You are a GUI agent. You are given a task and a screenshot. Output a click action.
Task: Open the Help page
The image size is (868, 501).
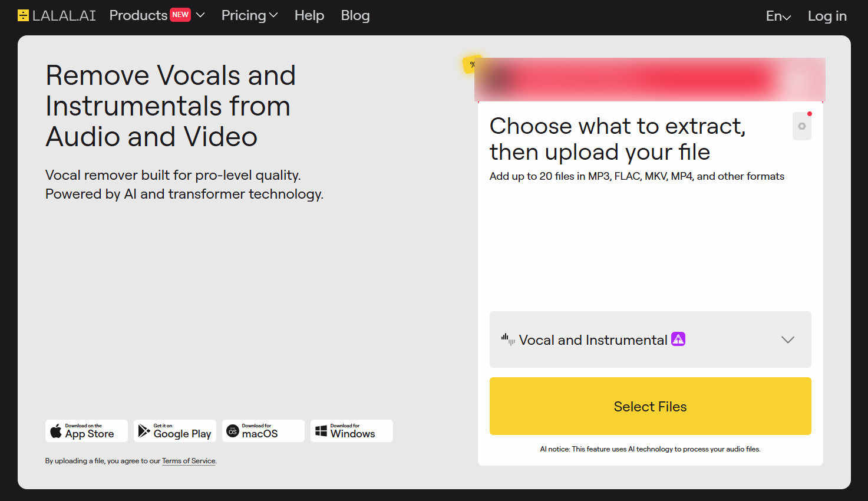[x=309, y=15]
